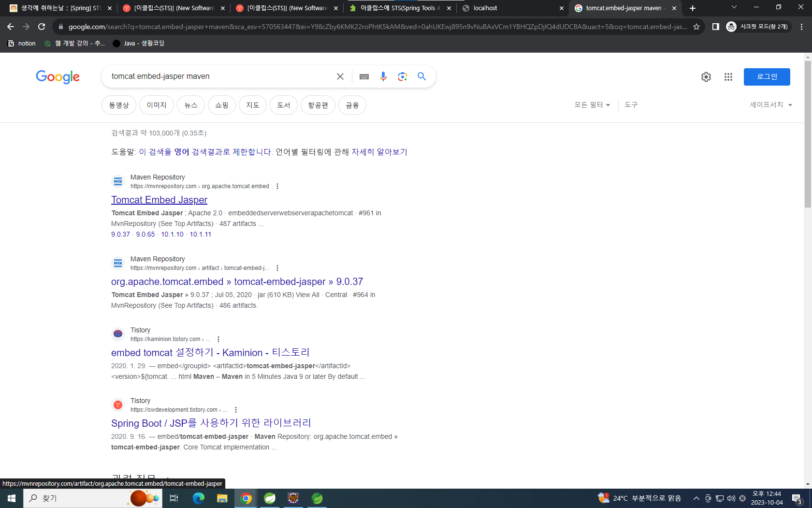Select the 동영상 filter chip
The width and height of the screenshot is (812, 508).
point(119,105)
